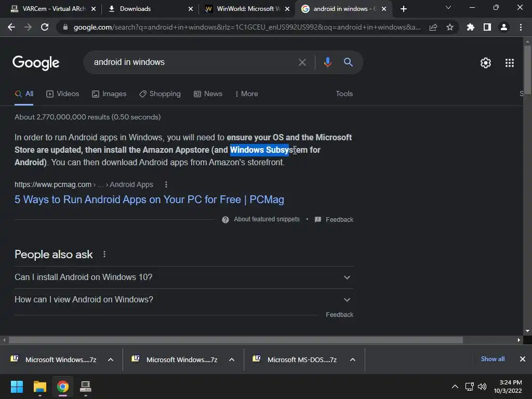Click the browser forward arrow
Image resolution: width=532 pixels, height=399 pixels.
click(x=28, y=27)
